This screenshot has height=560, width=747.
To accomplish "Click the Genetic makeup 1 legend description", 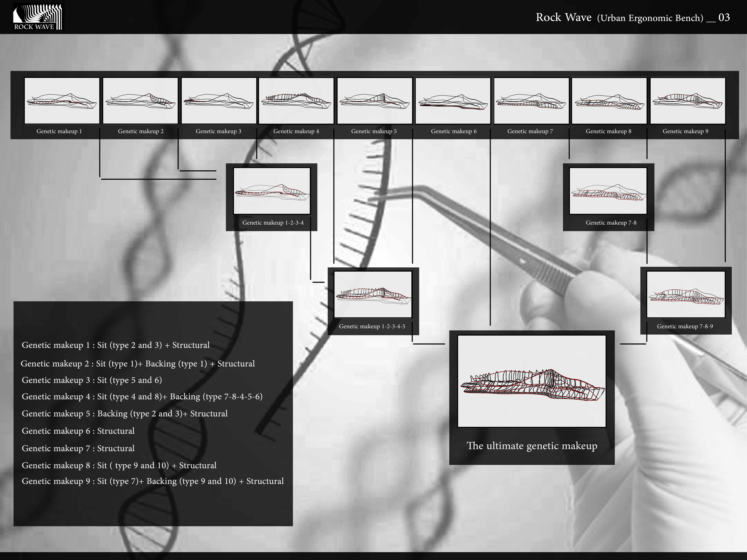I will click(115, 345).
